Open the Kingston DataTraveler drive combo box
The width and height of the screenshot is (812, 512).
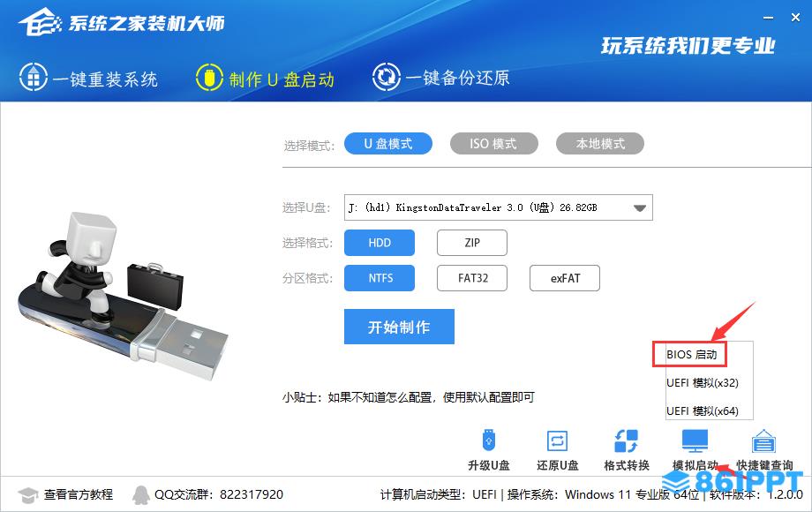498,207
